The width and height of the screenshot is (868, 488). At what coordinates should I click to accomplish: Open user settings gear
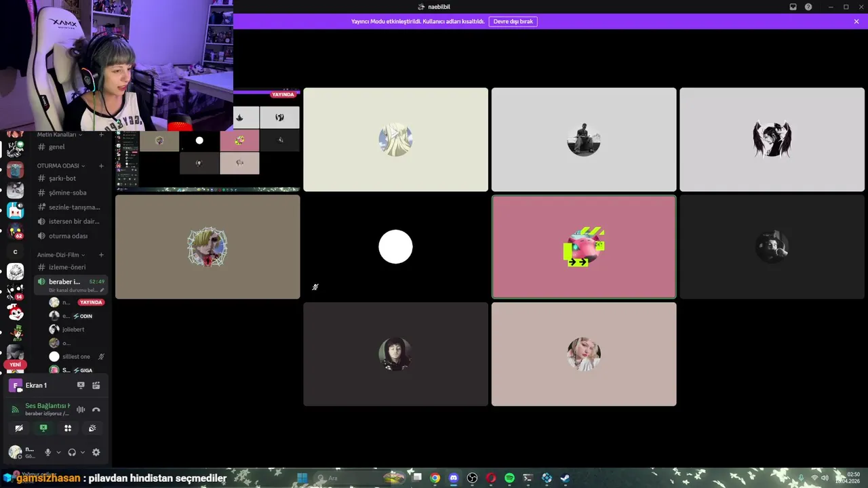tap(96, 452)
